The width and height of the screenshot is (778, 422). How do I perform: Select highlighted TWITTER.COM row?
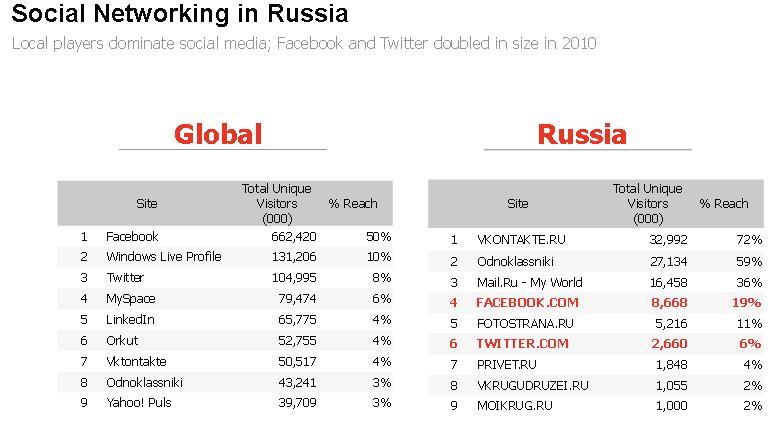(596, 344)
